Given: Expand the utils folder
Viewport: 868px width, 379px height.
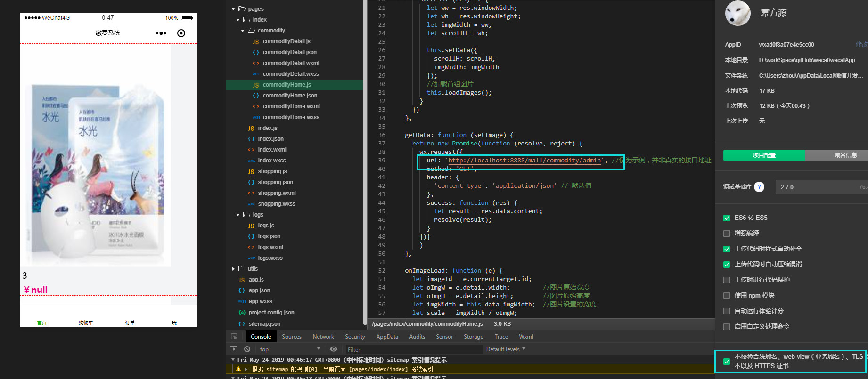Looking at the screenshot, I should [233, 269].
